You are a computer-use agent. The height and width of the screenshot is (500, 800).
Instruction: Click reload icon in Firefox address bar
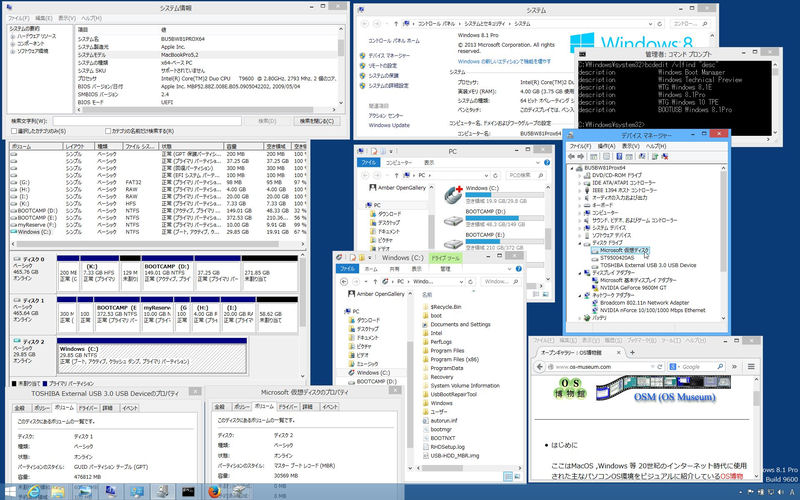[659, 366]
